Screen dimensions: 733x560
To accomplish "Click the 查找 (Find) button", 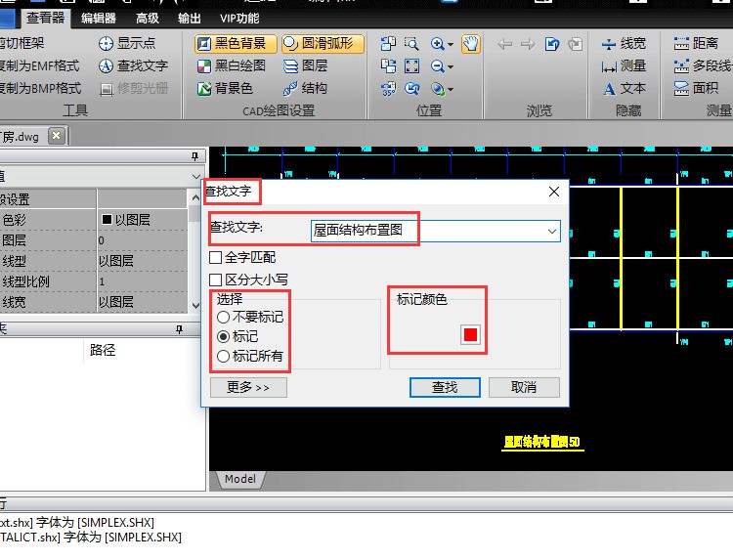I will click(445, 387).
